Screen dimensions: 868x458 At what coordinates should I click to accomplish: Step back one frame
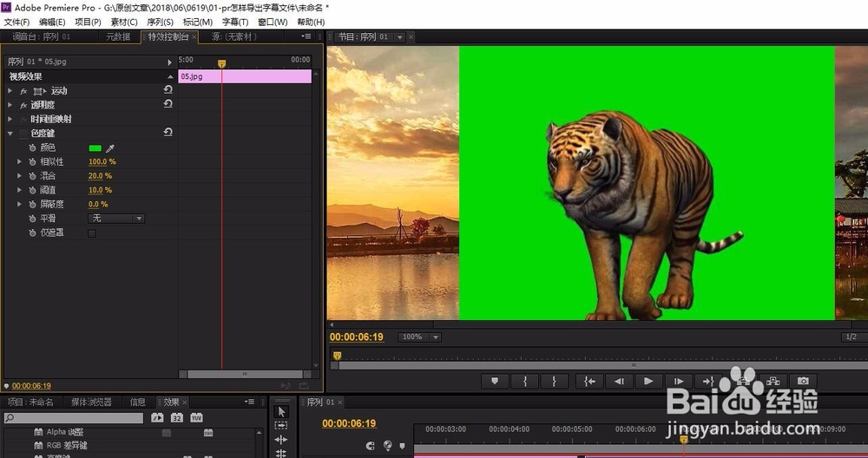[619, 381]
